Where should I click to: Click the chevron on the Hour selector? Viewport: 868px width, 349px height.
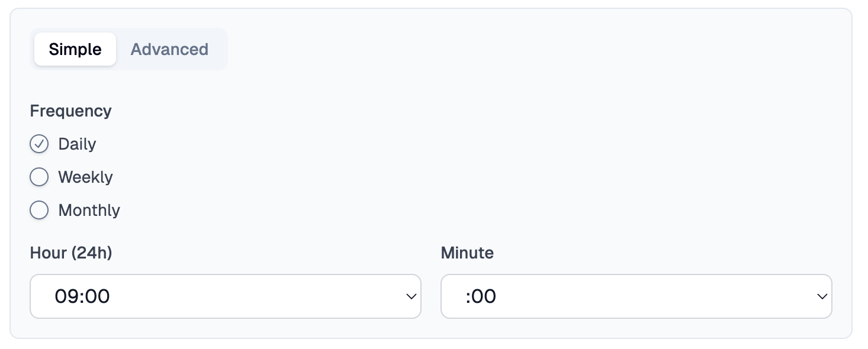pyautogui.click(x=412, y=296)
